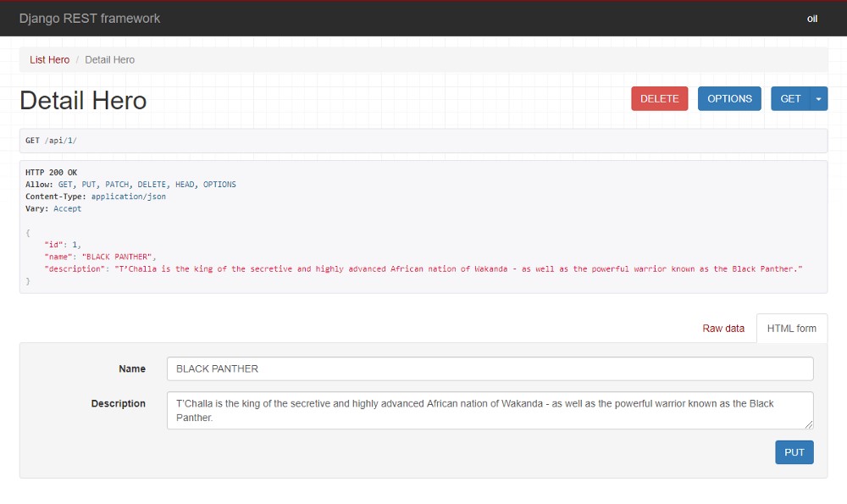Click the Name input field
This screenshot has width=847, height=504.
pyautogui.click(x=490, y=369)
